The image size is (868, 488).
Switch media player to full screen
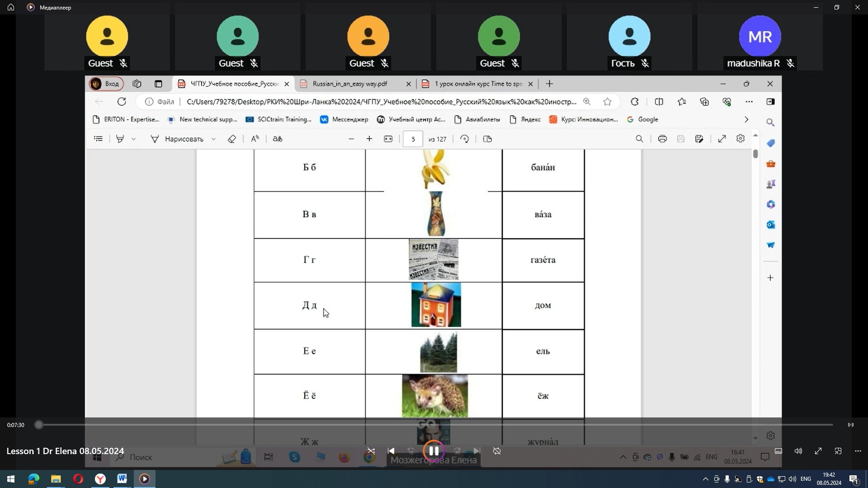tap(818, 451)
